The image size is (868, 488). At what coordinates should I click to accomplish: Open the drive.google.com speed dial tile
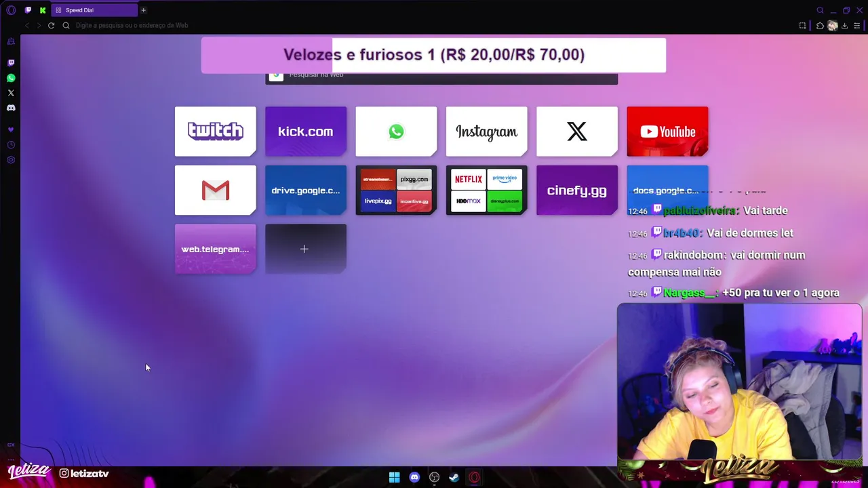point(306,190)
